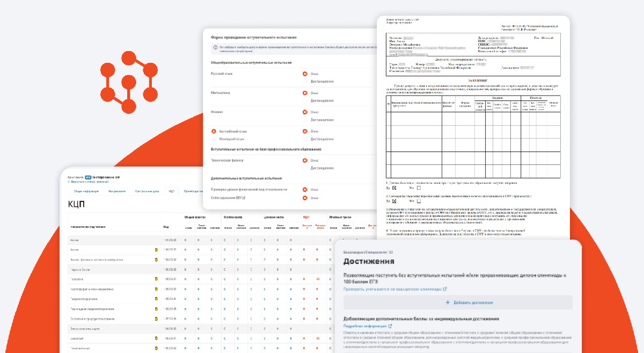This screenshot has height=353, width=644.
Task: Select Дистанционно for Русский язык
Action: pyautogui.click(x=305, y=81)
